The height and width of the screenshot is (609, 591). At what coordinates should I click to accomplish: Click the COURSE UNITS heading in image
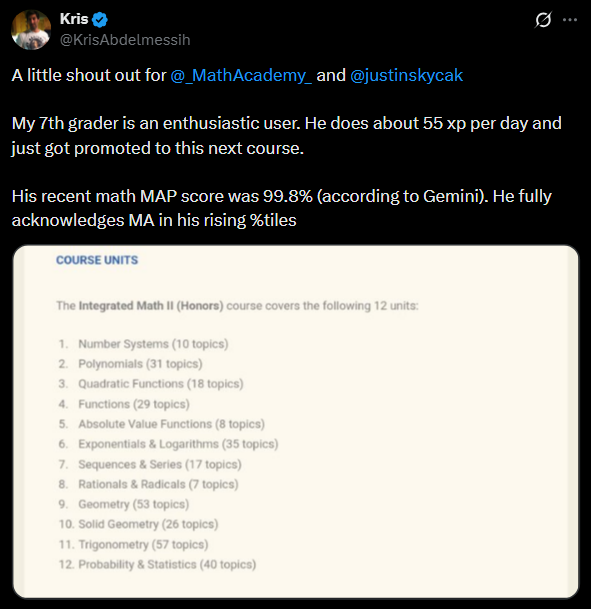pos(97,260)
